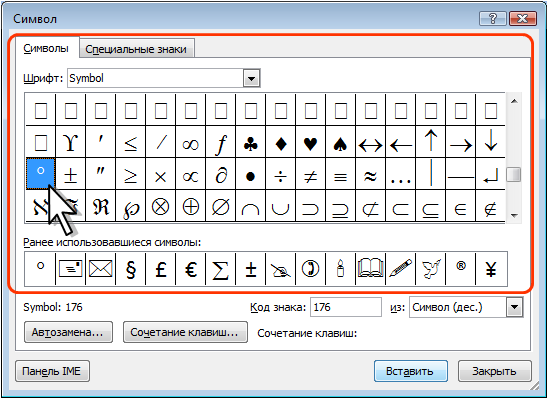Click the open book icon in recent symbols
Viewport: 548px width, 399px height.
point(370,269)
